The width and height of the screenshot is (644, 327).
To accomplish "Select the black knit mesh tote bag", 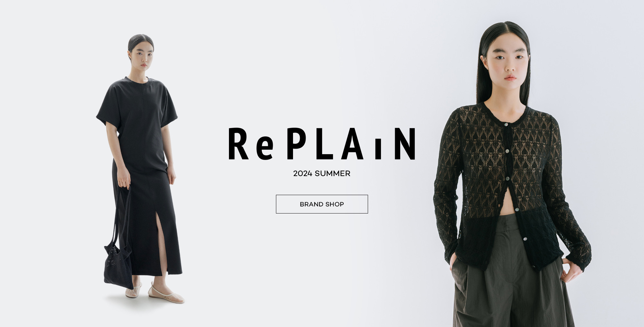I will point(118,264).
